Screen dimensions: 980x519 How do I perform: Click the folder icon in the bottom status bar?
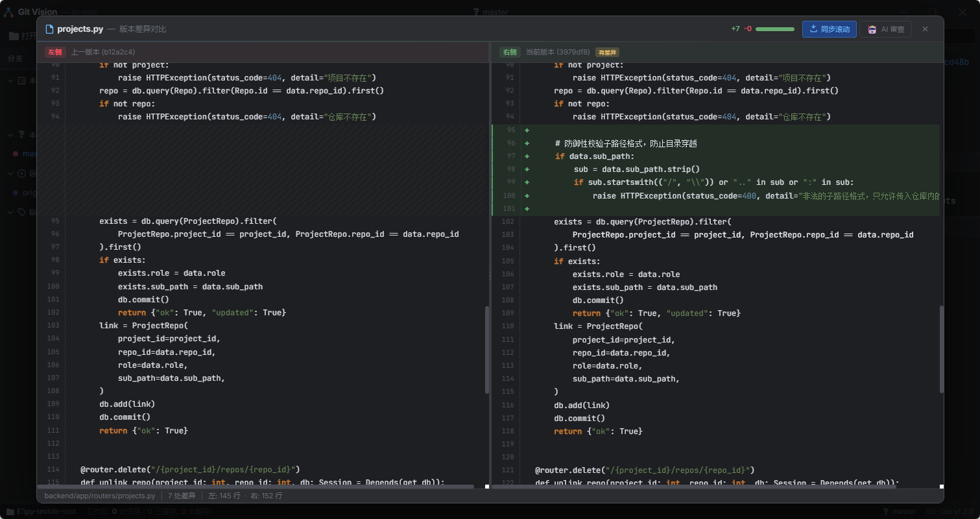pos(10,511)
